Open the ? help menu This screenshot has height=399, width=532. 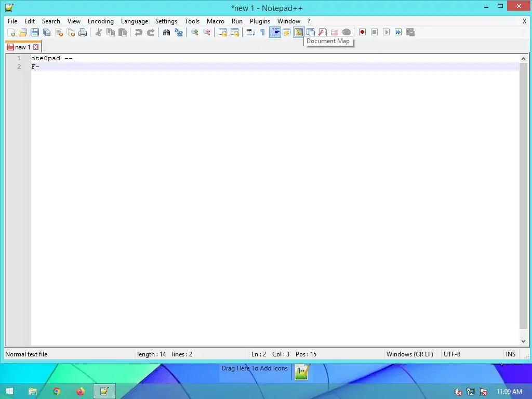click(309, 21)
